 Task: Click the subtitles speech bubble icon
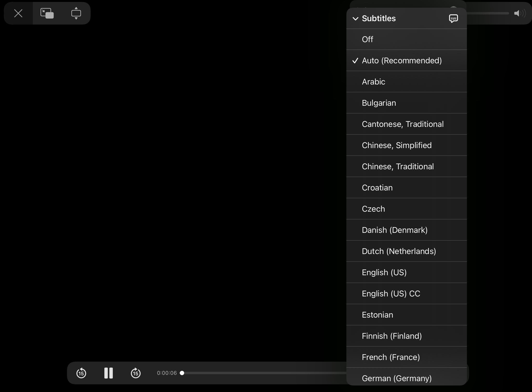[453, 18]
